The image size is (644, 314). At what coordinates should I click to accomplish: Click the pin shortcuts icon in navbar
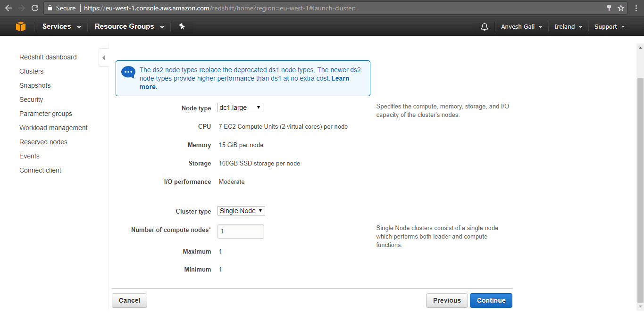(182, 26)
